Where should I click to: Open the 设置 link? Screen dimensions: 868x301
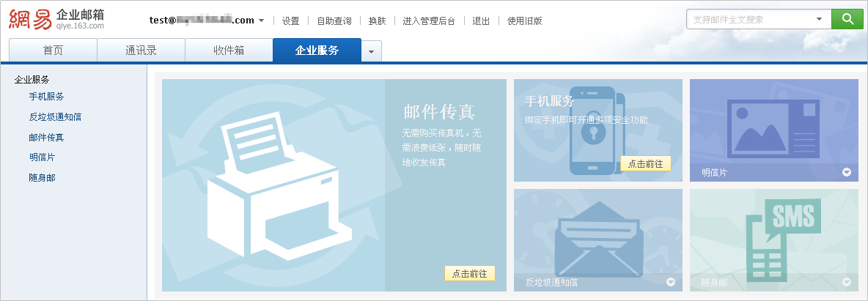click(x=290, y=21)
